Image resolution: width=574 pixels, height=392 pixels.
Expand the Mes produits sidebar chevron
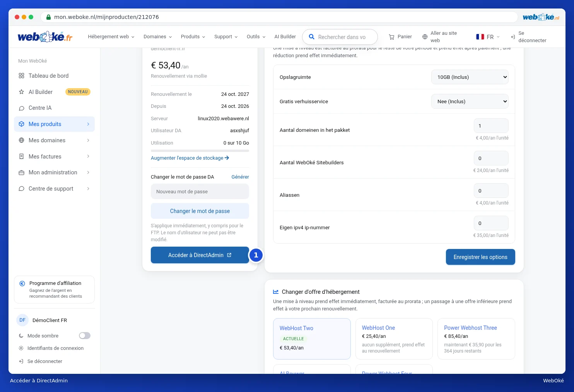(x=88, y=124)
